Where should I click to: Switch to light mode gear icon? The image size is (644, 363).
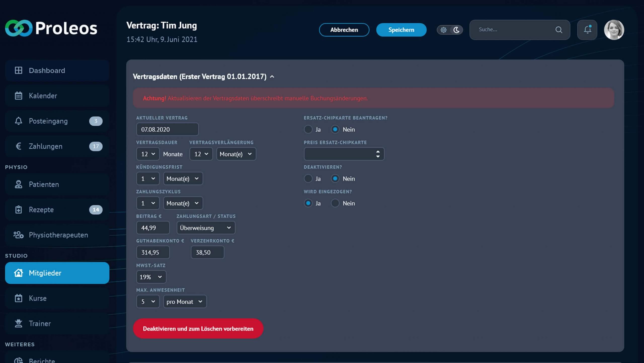444,30
